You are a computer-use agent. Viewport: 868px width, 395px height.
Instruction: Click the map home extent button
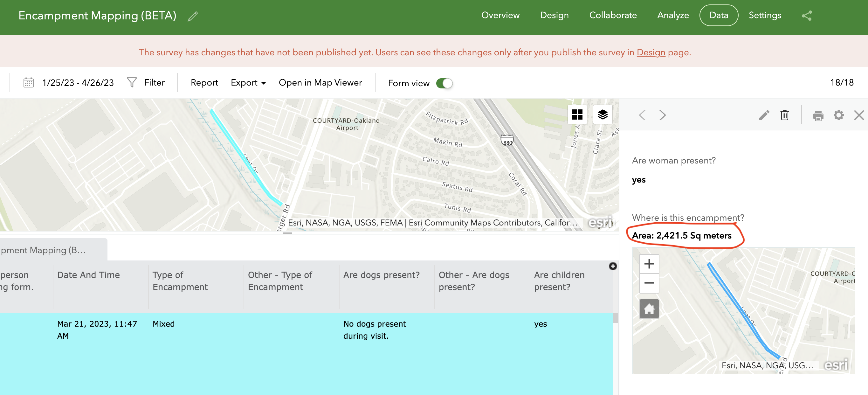point(649,308)
